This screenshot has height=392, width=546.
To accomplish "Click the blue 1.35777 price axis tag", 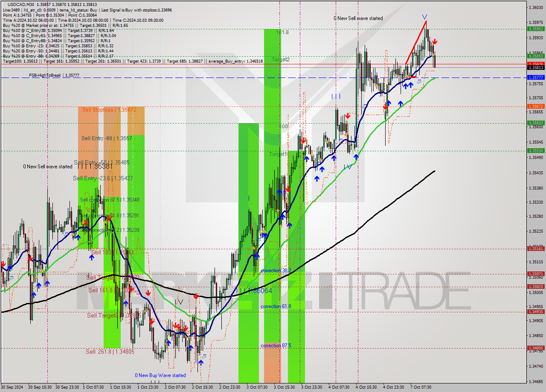I will tap(536, 78).
